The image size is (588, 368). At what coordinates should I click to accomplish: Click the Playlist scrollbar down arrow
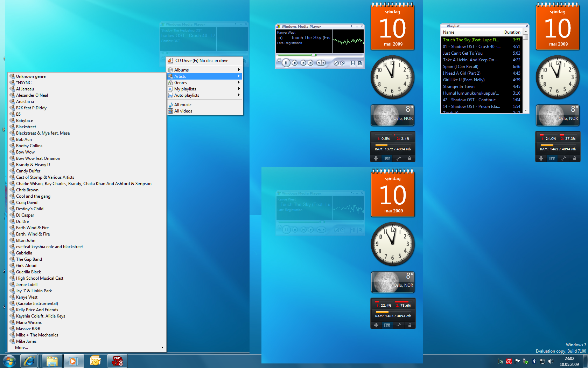click(x=526, y=110)
